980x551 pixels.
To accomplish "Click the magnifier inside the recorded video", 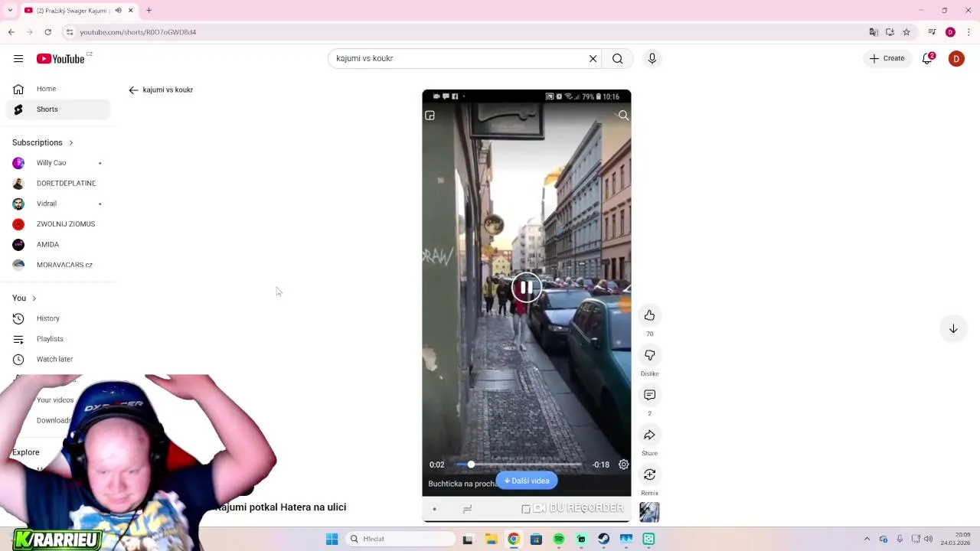I will [623, 116].
